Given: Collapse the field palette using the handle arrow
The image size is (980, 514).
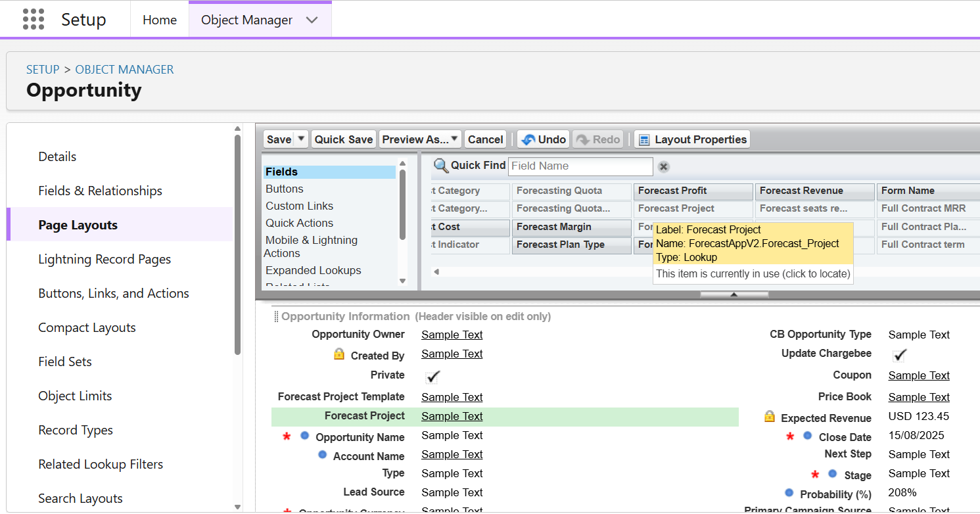Looking at the screenshot, I should [x=734, y=294].
